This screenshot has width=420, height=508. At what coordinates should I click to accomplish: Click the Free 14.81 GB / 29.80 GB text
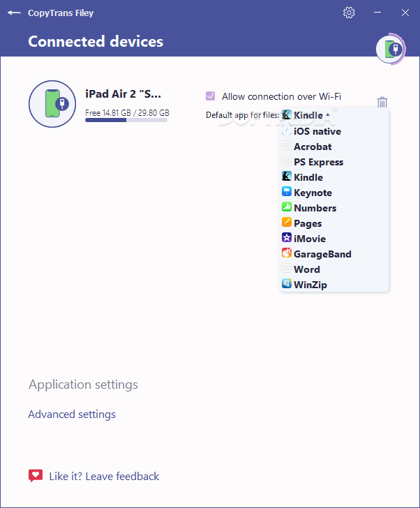click(127, 113)
